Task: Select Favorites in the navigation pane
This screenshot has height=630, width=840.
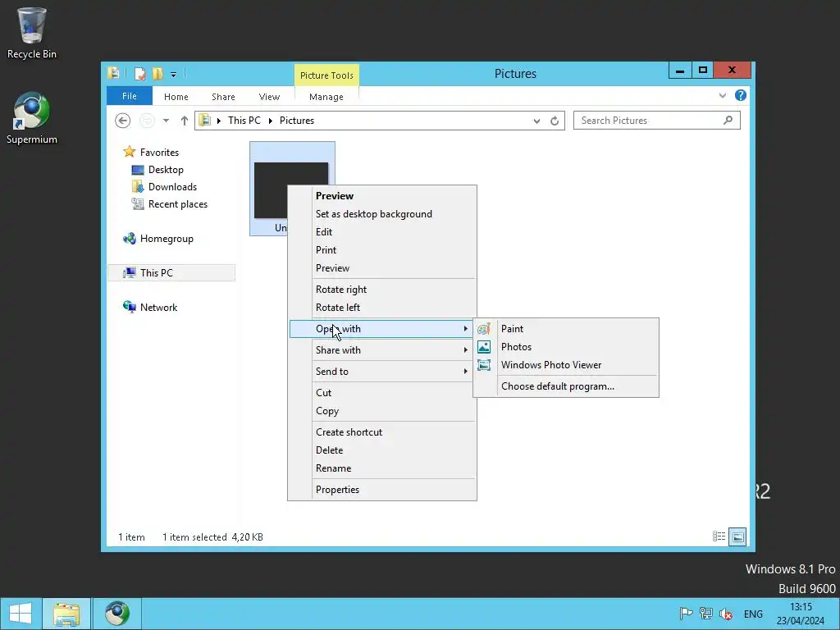Action: point(159,153)
